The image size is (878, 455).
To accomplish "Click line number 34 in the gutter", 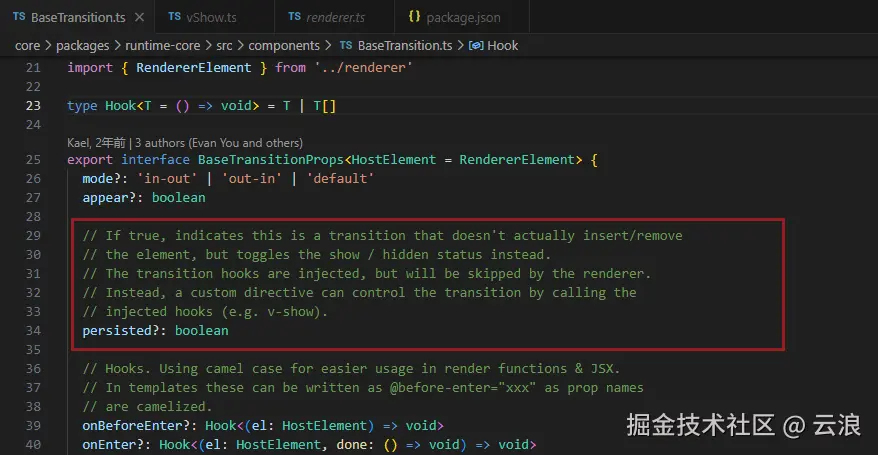I will point(33,331).
